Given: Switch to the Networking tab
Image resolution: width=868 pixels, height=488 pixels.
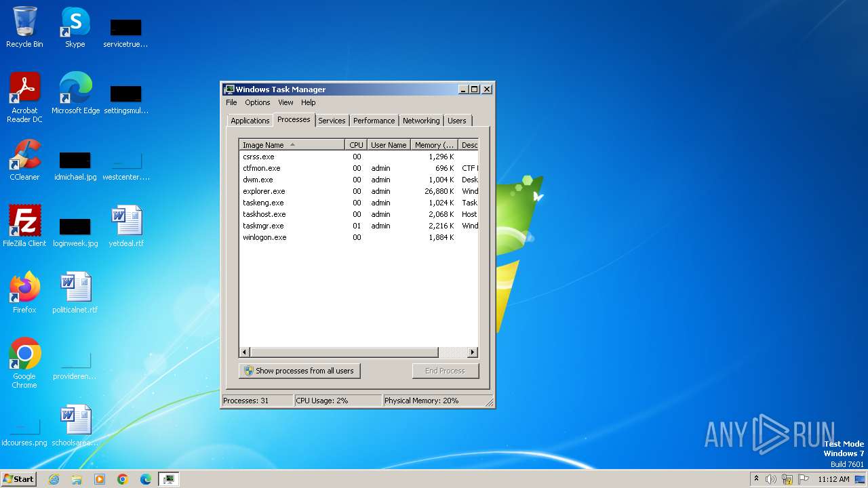Looking at the screenshot, I should tap(421, 121).
